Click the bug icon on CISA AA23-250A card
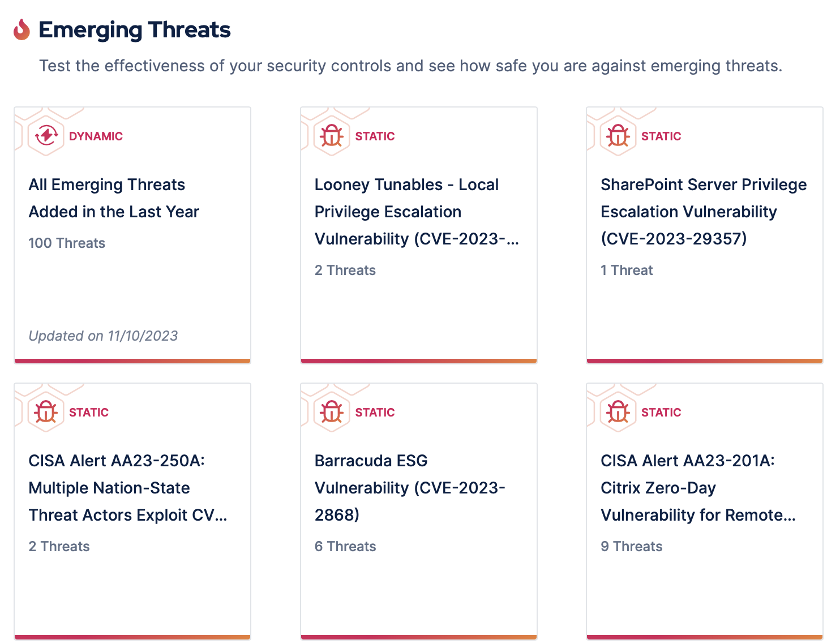 [46, 412]
